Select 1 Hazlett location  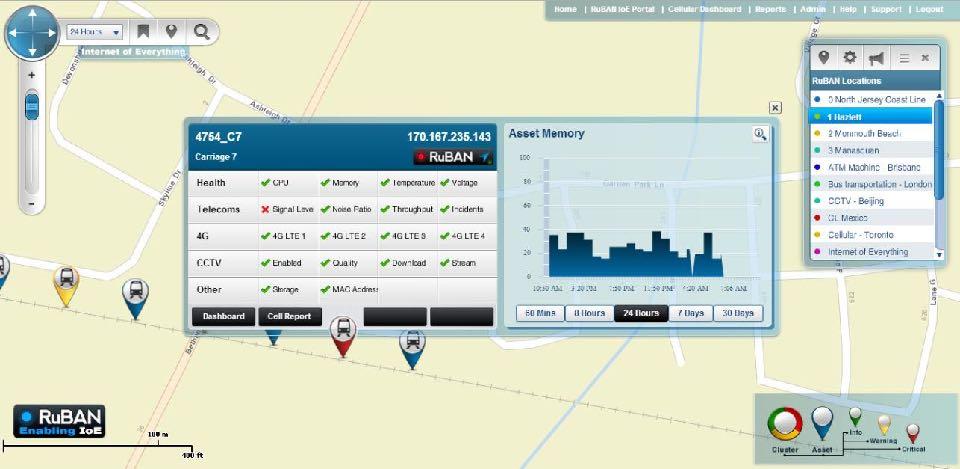tap(872, 116)
